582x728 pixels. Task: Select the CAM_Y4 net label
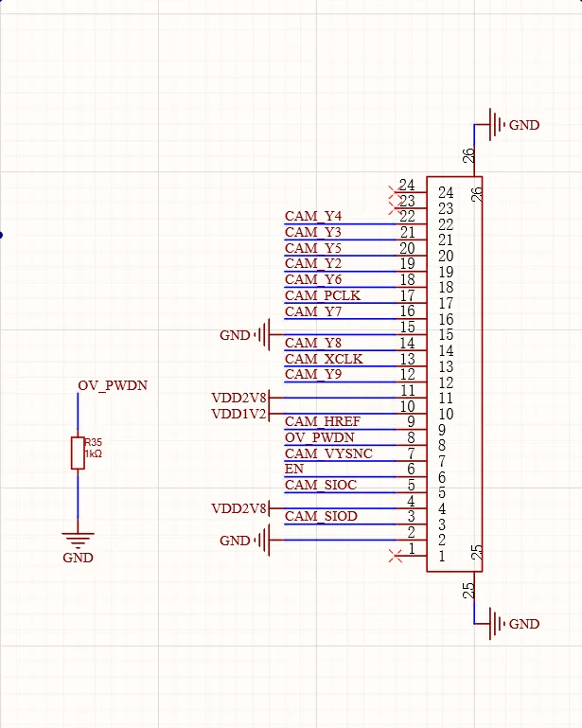(313, 217)
